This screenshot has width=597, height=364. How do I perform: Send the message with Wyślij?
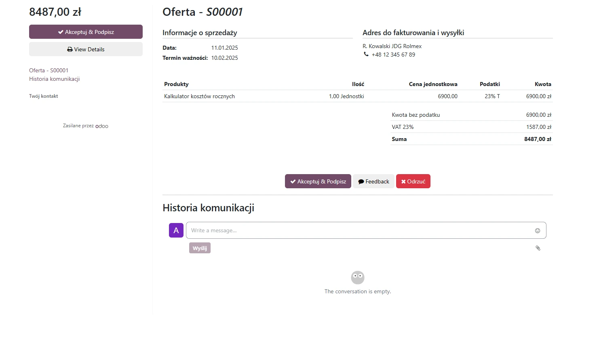(x=200, y=248)
